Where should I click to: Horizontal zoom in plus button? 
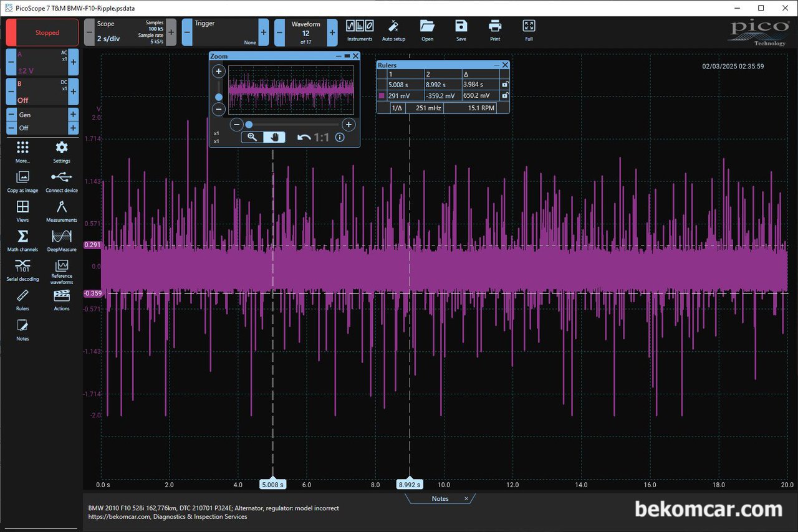[349, 125]
